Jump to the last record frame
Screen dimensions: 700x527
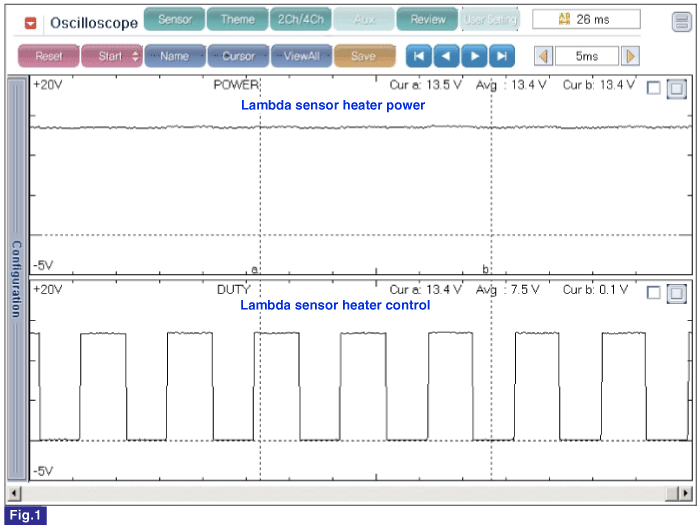pos(502,56)
